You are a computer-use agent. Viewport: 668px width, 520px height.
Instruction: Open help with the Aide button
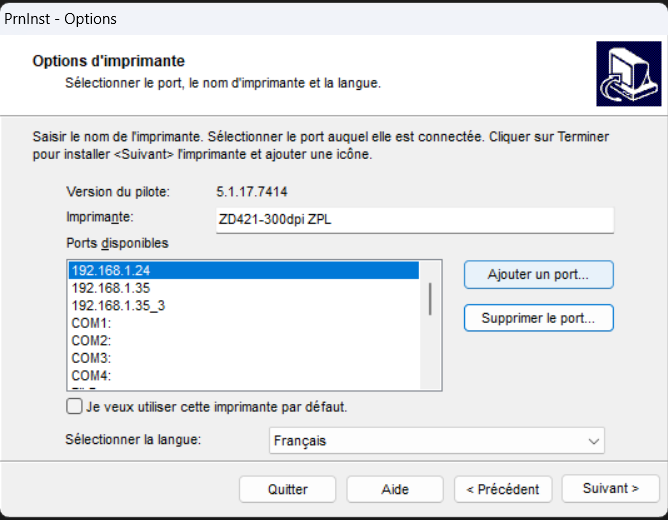pos(395,489)
